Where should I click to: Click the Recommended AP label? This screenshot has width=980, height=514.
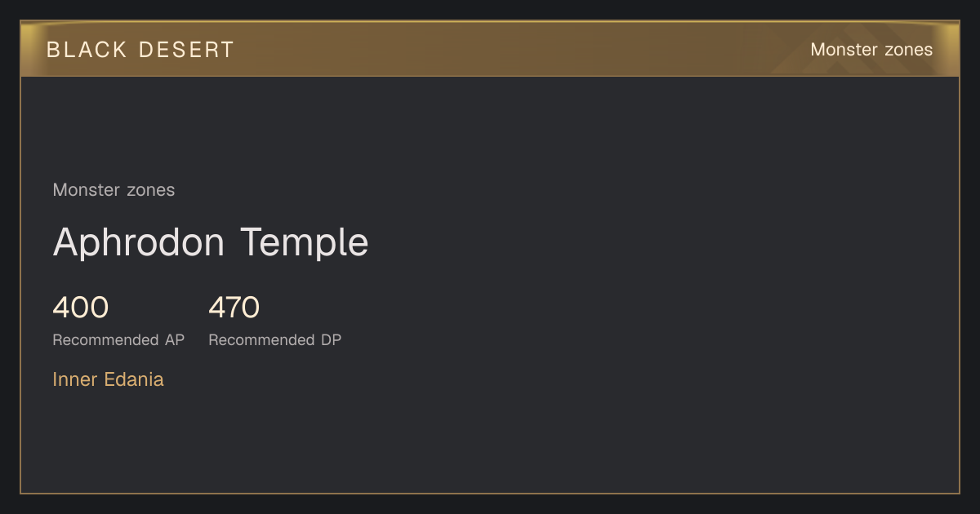coord(118,340)
